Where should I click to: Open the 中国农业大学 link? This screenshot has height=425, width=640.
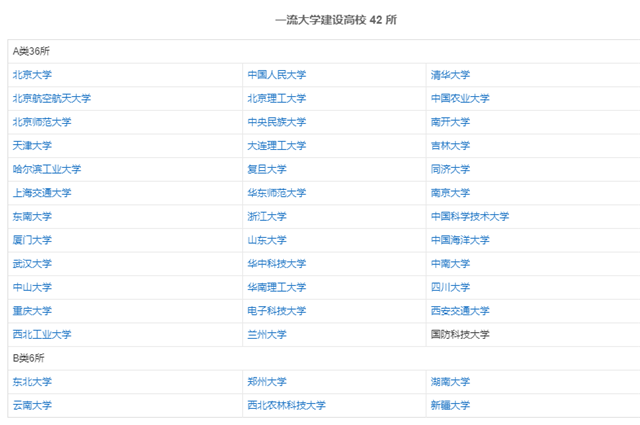460,98
